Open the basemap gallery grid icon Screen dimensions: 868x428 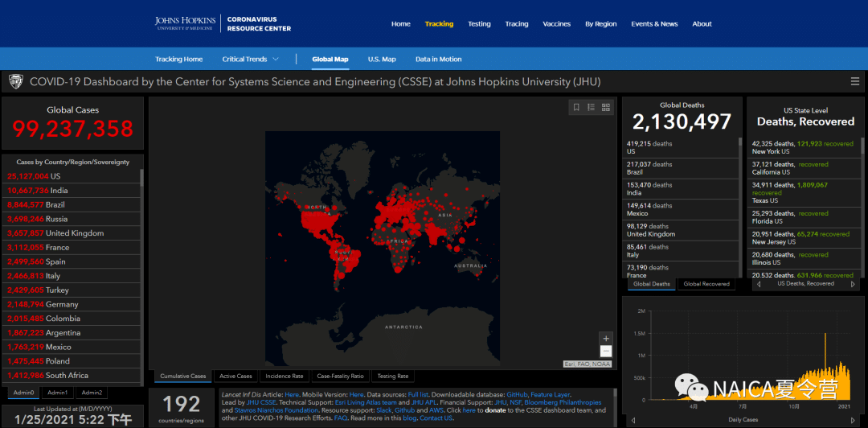[606, 107]
